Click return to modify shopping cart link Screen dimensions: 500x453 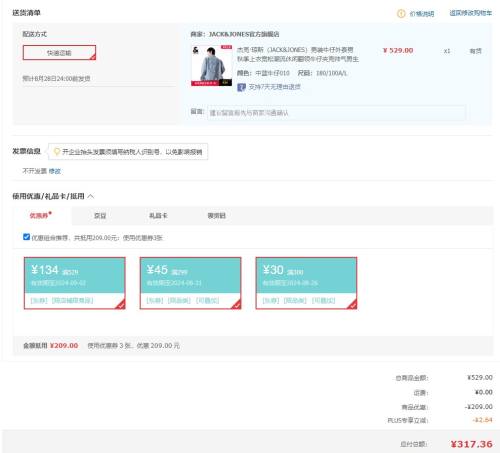pos(470,13)
